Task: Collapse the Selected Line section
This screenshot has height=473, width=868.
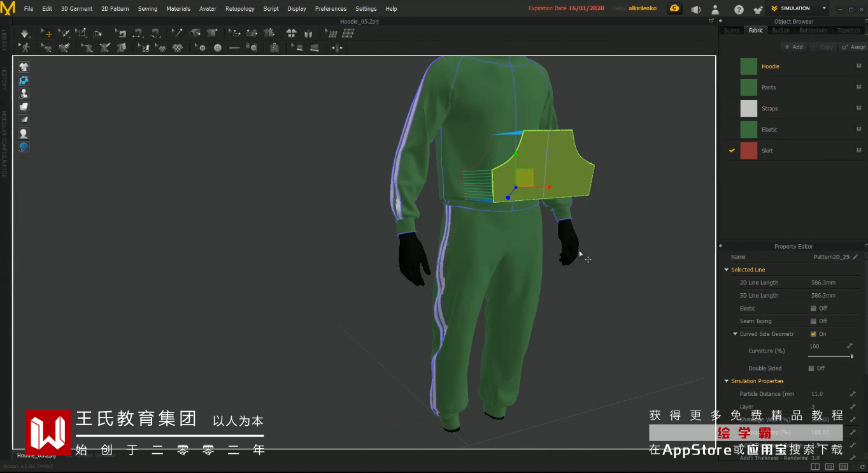Action: [x=727, y=270]
